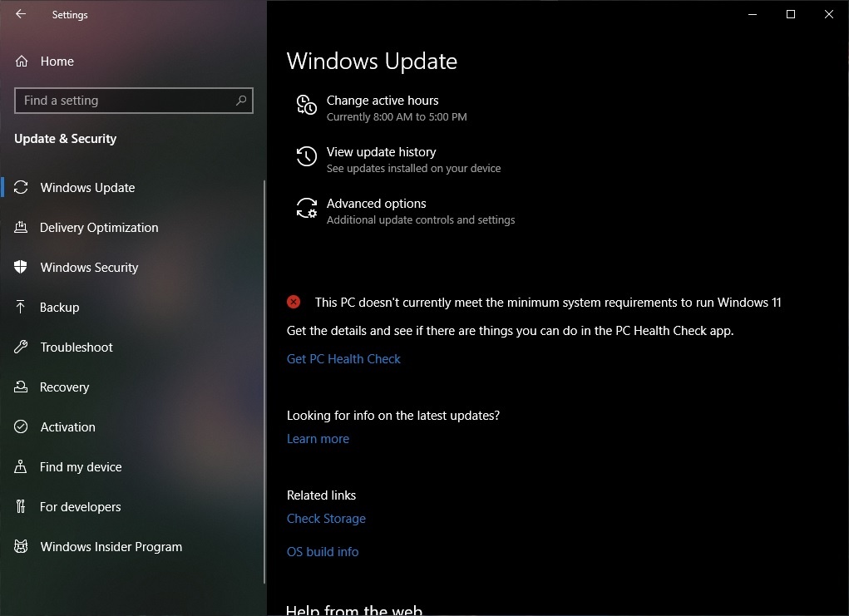The height and width of the screenshot is (616, 849).
Task: Click the back arrow in Settings
Action: click(x=21, y=14)
